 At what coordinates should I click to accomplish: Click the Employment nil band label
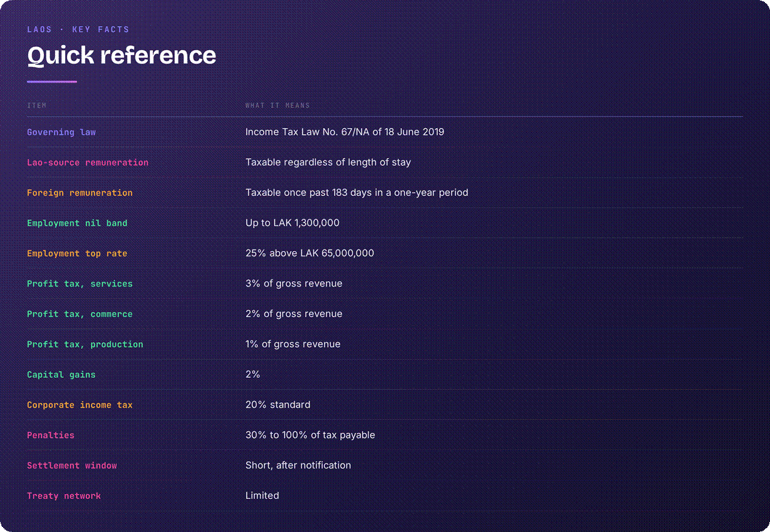pyautogui.click(x=77, y=223)
